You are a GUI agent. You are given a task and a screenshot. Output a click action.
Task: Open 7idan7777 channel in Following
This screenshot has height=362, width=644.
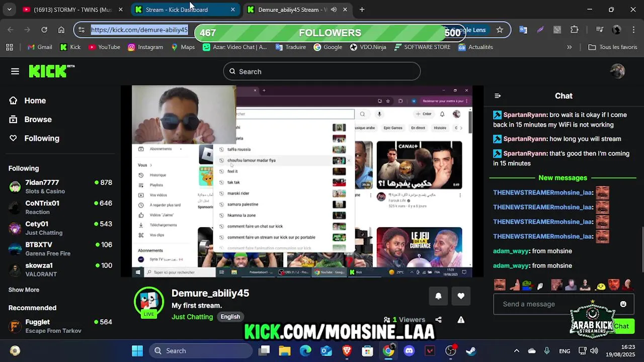(x=60, y=187)
